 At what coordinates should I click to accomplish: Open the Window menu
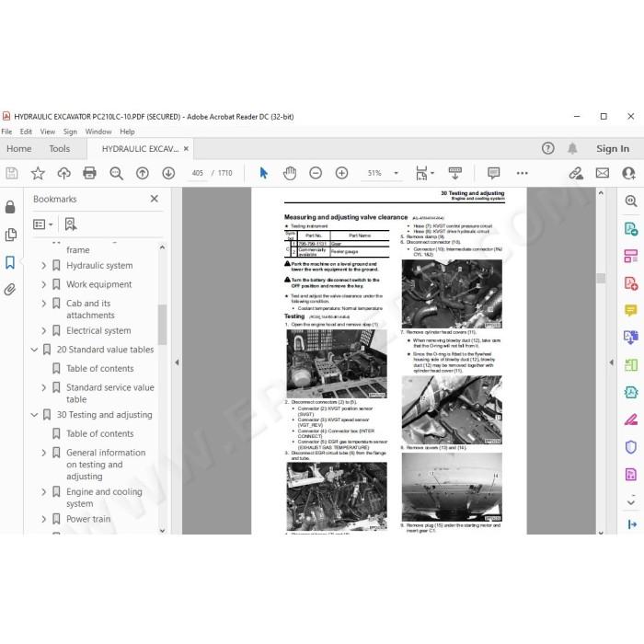[98, 132]
